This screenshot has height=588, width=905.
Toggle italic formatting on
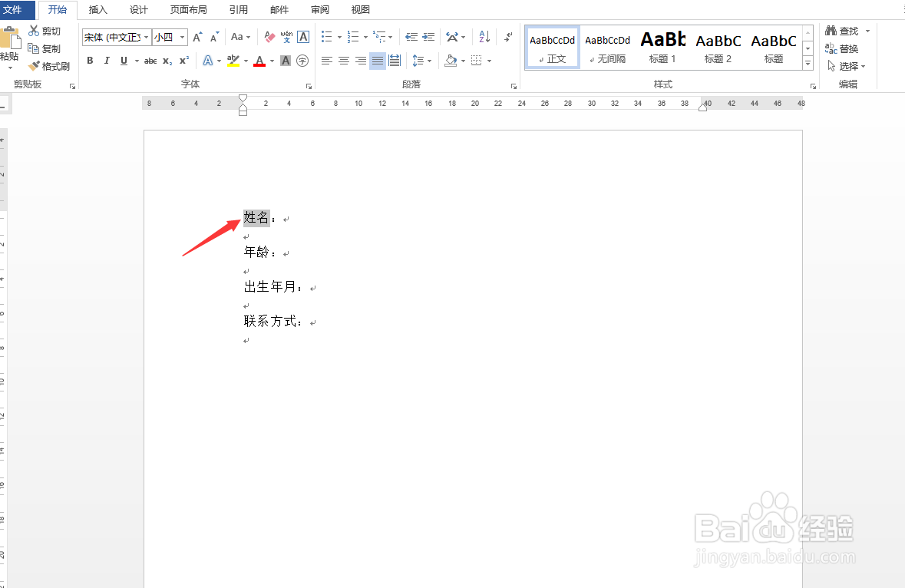(107, 61)
